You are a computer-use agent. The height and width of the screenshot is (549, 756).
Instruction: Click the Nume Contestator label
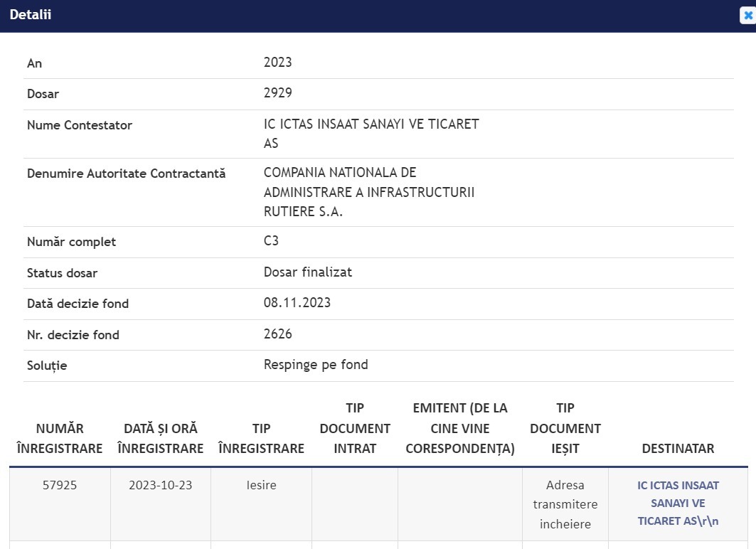(80, 125)
